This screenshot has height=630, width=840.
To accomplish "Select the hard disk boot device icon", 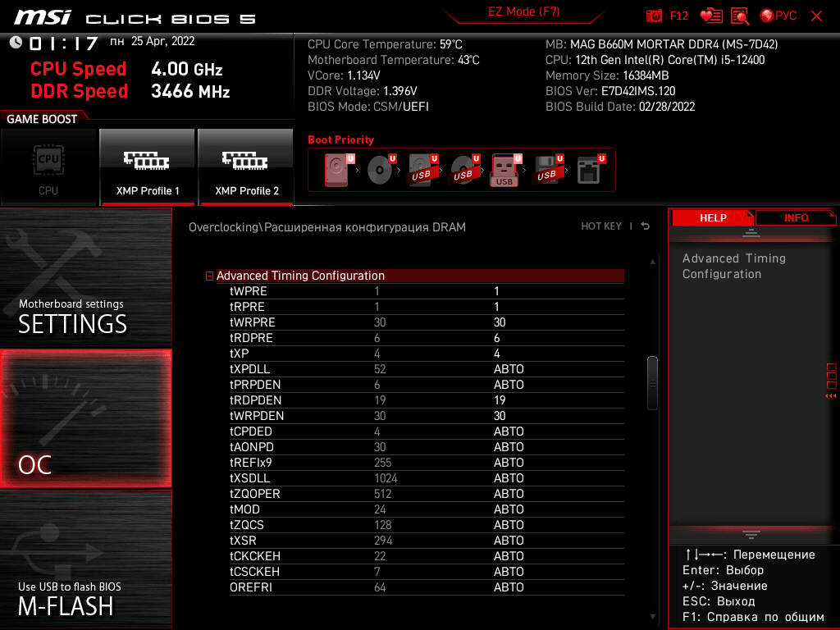I will coord(338,170).
